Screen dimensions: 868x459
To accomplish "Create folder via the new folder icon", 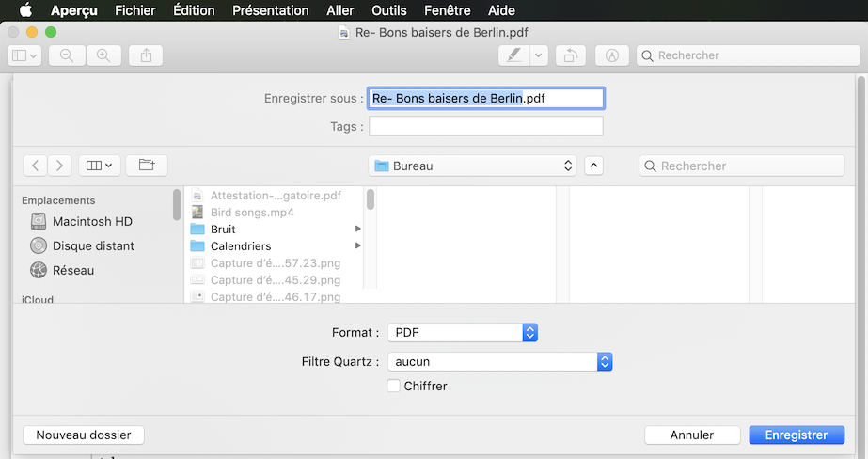I will 147,165.
